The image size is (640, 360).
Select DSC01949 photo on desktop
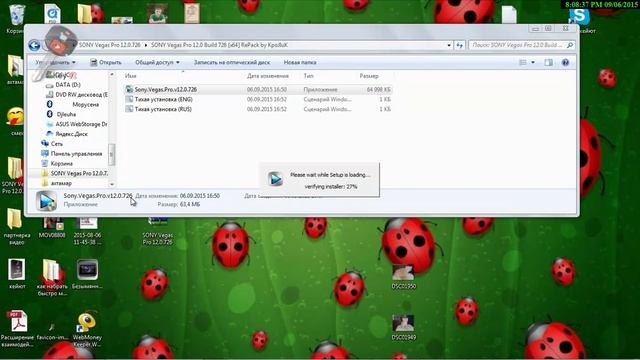pos(403,327)
